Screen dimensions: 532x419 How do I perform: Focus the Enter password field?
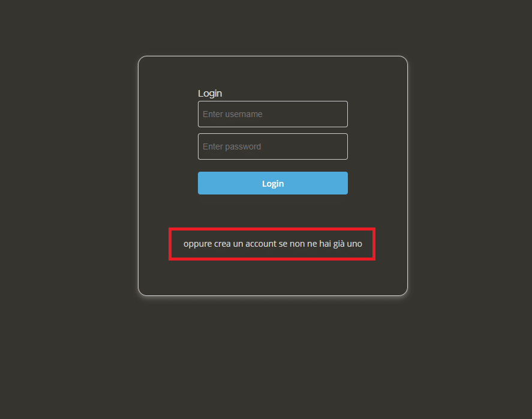pyautogui.click(x=273, y=146)
